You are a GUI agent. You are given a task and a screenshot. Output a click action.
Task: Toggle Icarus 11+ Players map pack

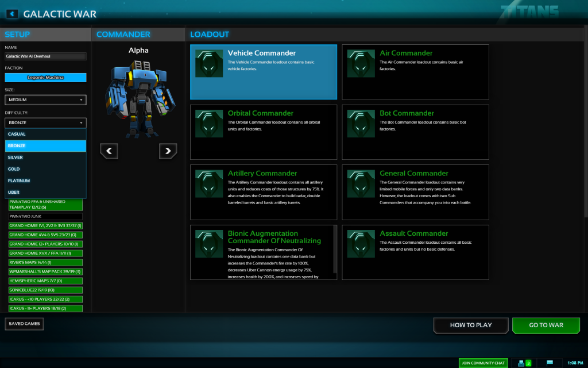(x=45, y=308)
